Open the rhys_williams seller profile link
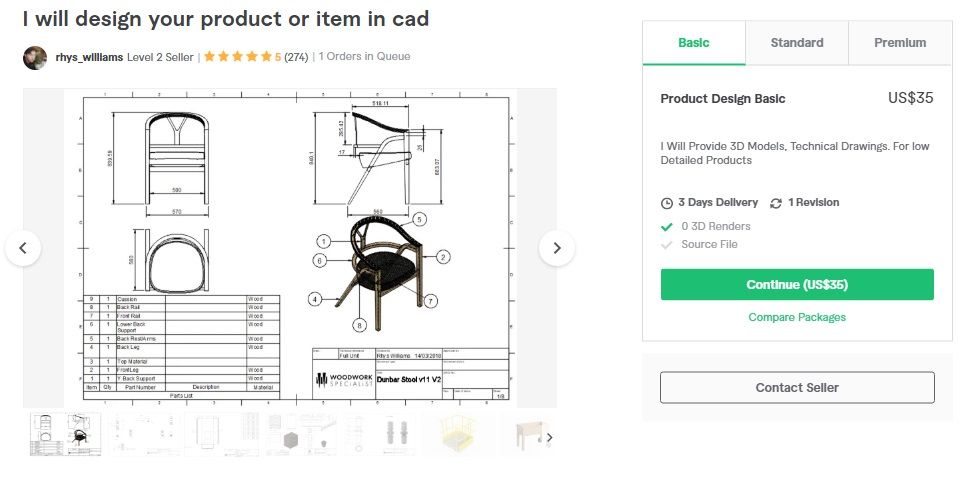 (x=89, y=57)
